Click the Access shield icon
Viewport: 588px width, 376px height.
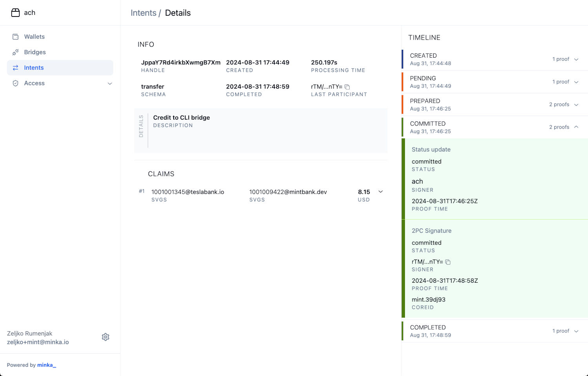click(x=16, y=83)
